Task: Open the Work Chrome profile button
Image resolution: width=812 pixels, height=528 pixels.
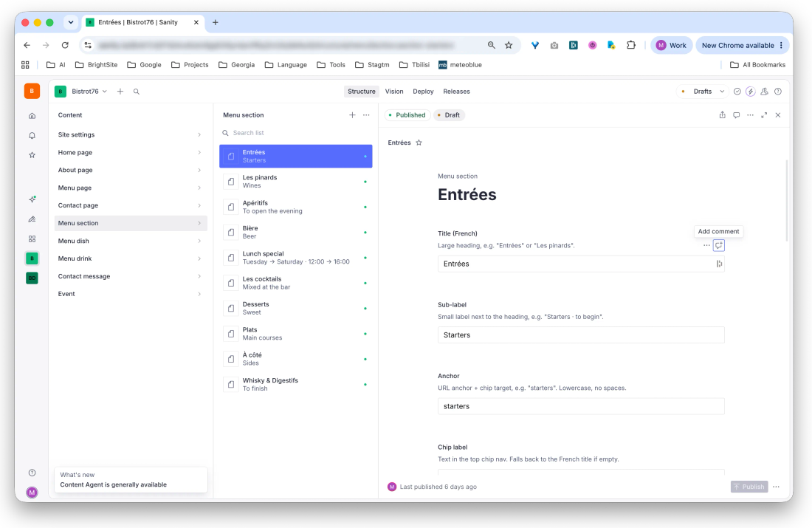Action: tap(671, 45)
